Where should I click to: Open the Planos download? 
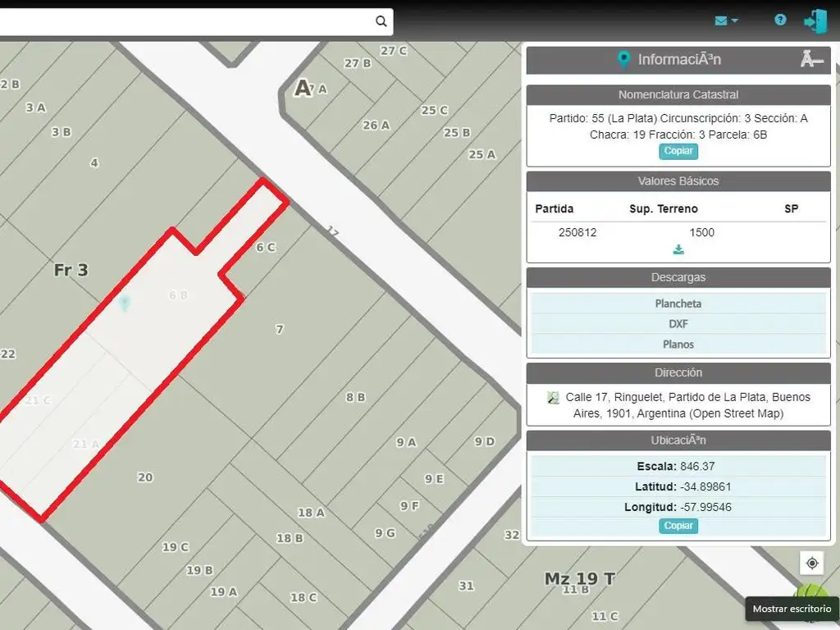point(678,345)
